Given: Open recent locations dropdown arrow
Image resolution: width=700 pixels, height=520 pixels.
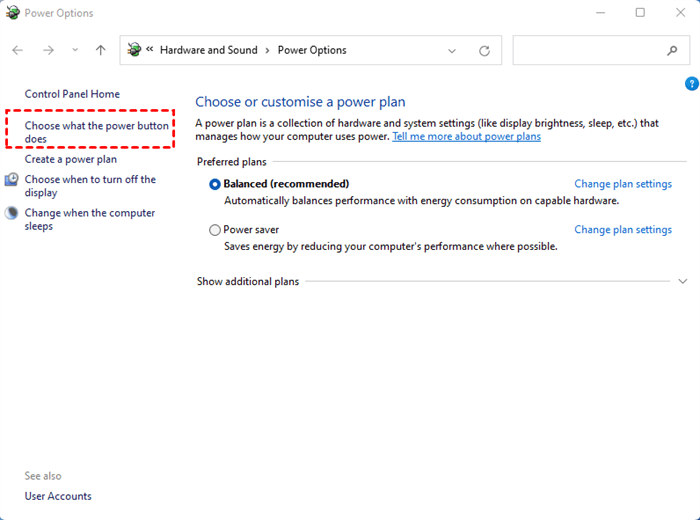Looking at the screenshot, I should 75,50.
